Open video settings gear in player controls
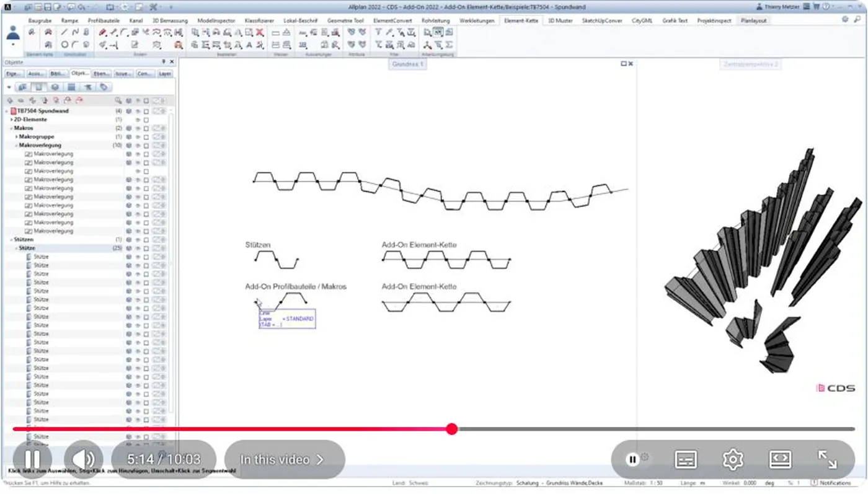868x494 pixels. 733,459
